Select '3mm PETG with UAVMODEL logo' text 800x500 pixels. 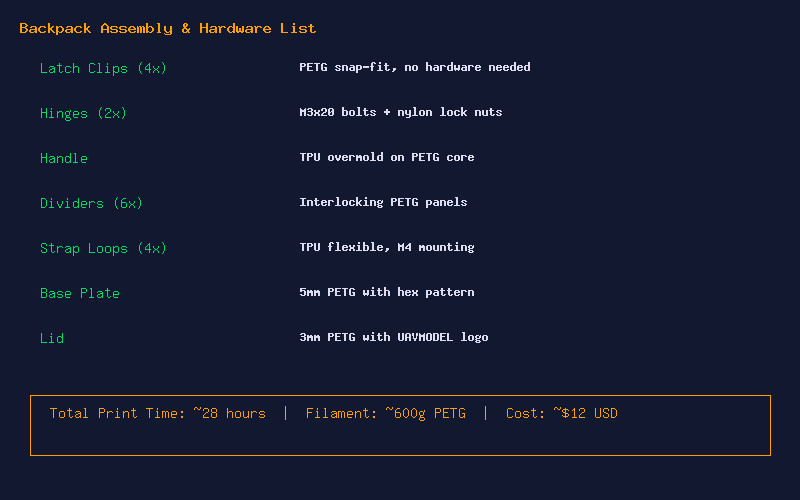click(393, 337)
